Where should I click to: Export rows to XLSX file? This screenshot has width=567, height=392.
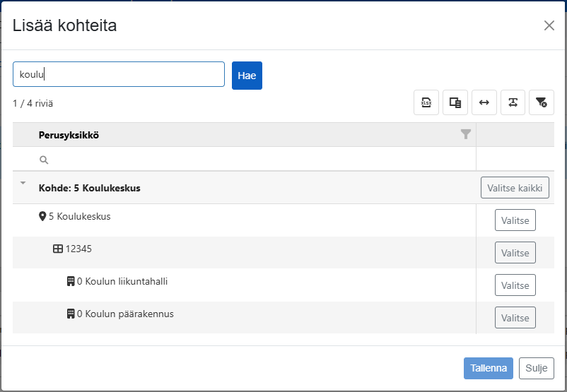tap(426, 102)
